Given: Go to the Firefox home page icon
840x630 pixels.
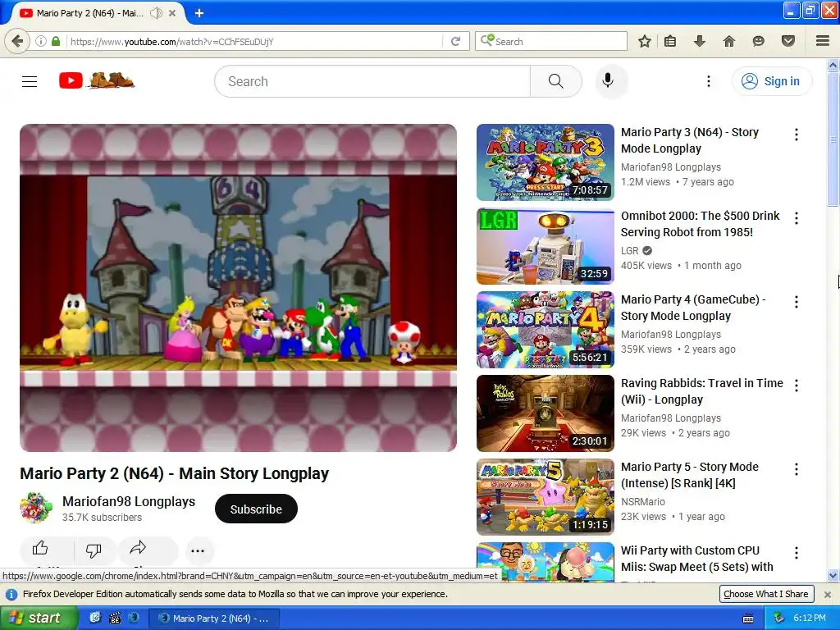Looking at the screenshot, I should [x=729, y=41].
